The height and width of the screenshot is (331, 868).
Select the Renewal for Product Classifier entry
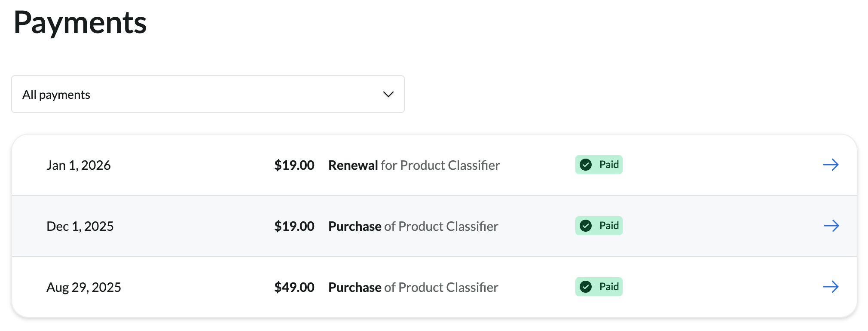[414, 165]
